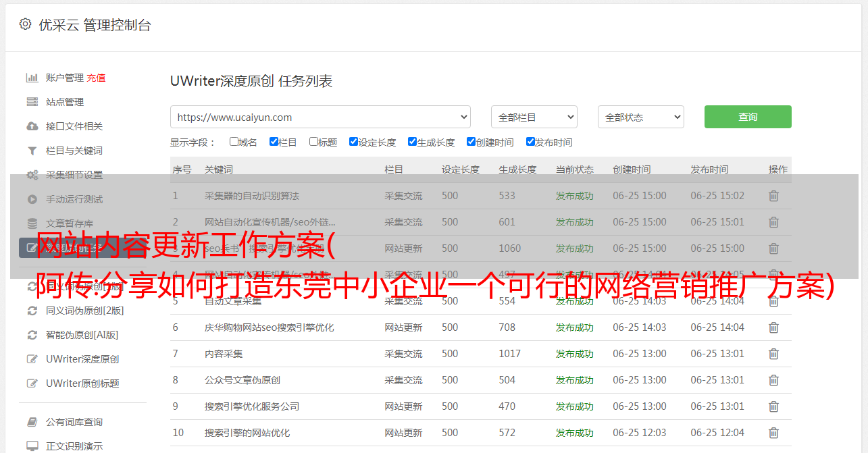Viewport: 868px width, 453px height.
Task: Click the red 充值 link
Action: (x=96, y=78)
